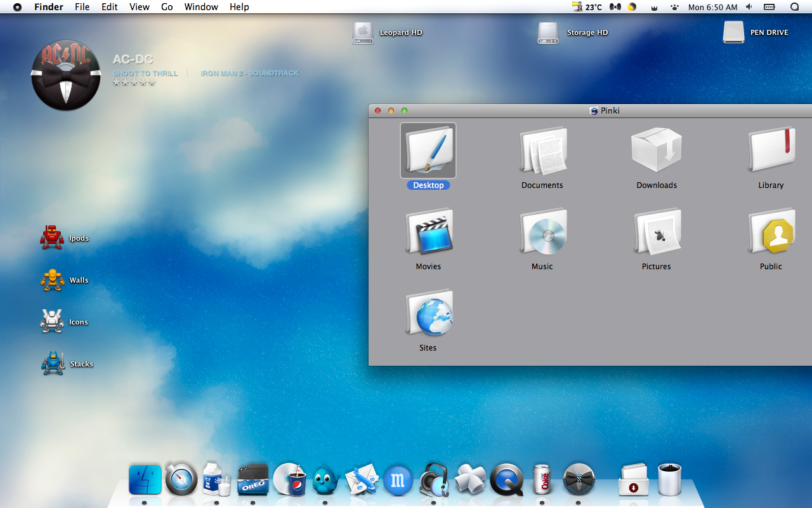Click the milk carton icon in dock
The image size is (812, 508).
click(217, 479)
